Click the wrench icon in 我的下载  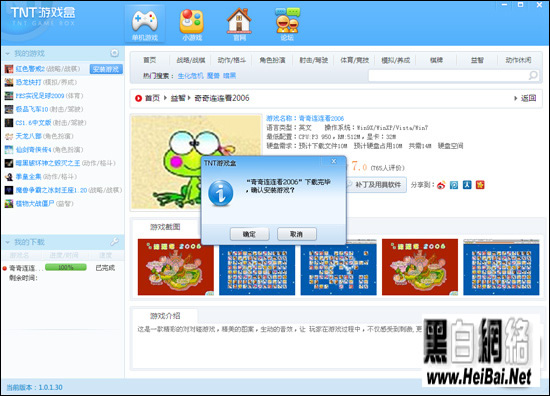114,242
